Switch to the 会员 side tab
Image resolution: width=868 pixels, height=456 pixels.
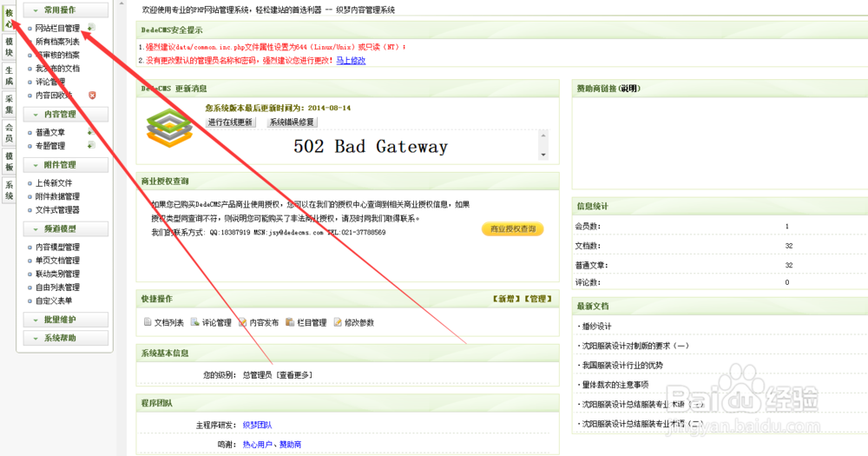9,133
